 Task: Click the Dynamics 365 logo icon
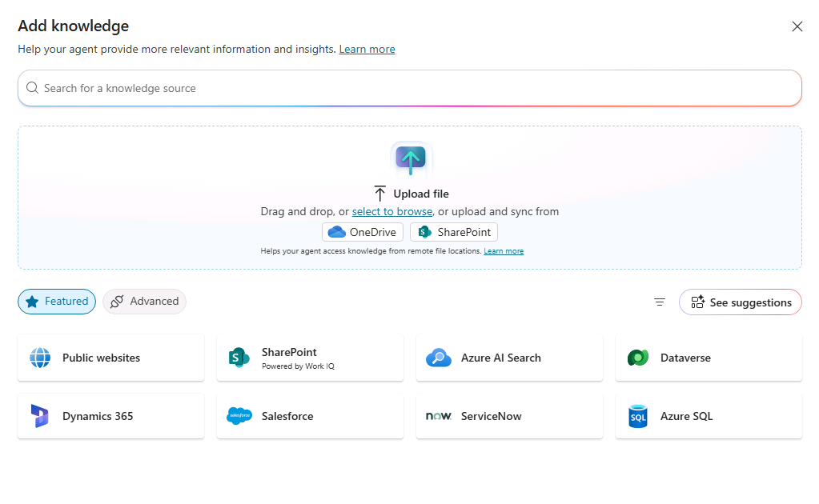click(x=40, y=416)
